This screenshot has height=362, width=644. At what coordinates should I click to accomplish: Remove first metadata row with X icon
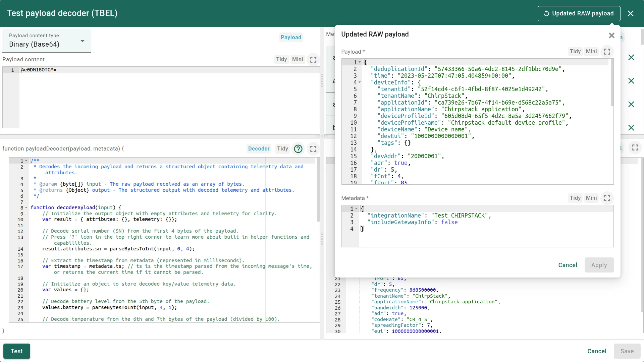pyautogui.click(x=631, y=57)
